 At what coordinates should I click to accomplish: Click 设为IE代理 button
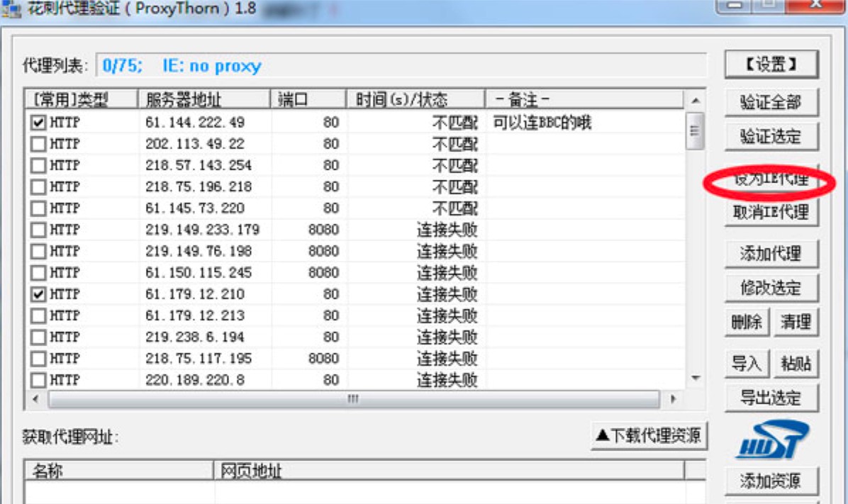[x=771, y=179]
